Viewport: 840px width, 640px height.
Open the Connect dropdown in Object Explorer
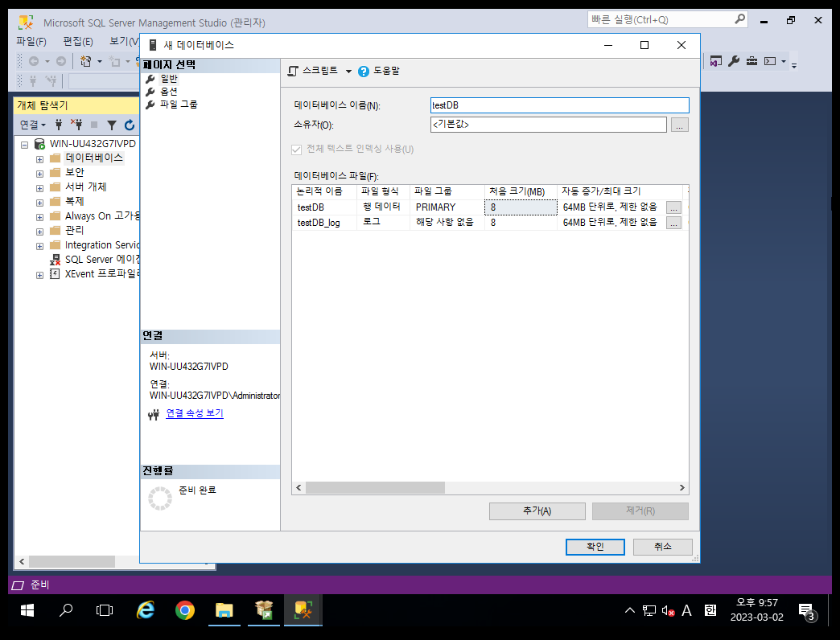pos(33,125)
